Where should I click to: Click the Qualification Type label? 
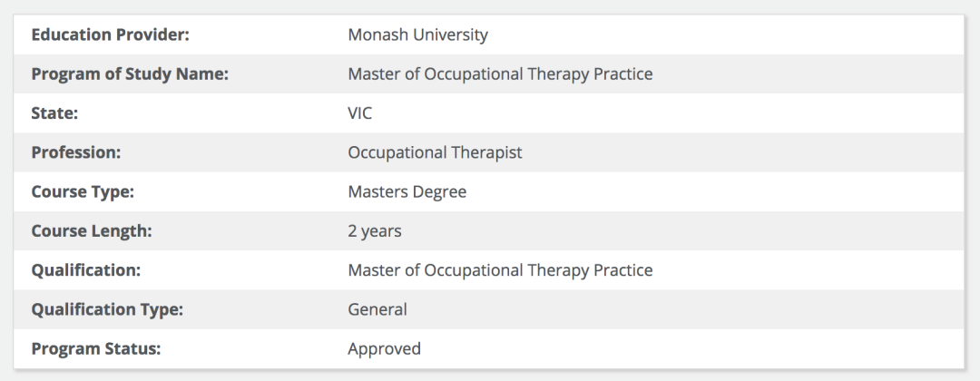(x=107, y=309)
